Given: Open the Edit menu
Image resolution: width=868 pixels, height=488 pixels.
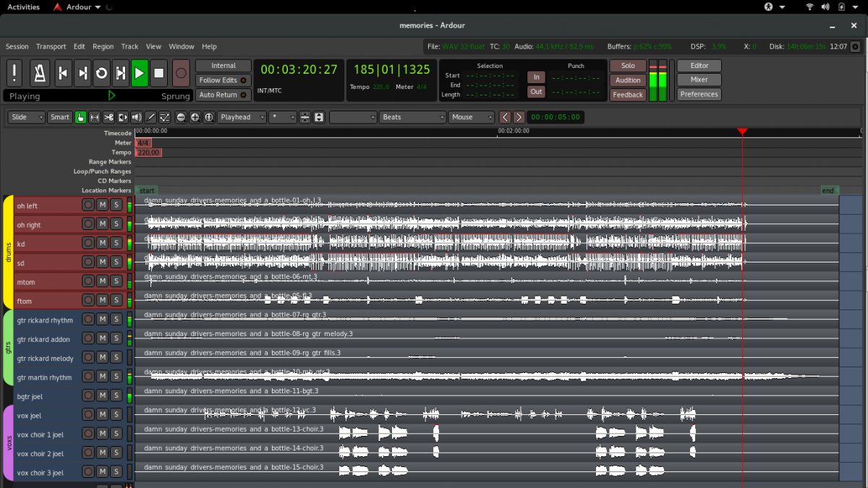Looking at the screenshot, I should click(80, 46).
